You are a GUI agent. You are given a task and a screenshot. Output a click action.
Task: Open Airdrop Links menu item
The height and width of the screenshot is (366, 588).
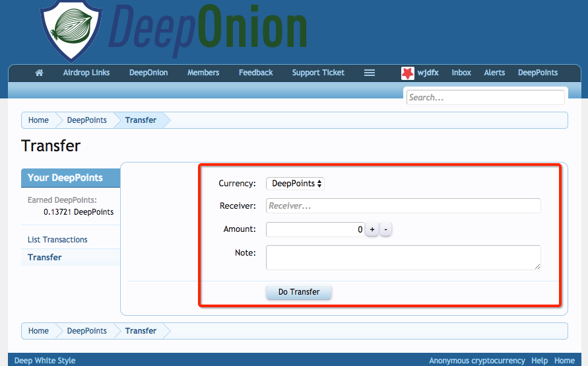[x=86, y=73]
